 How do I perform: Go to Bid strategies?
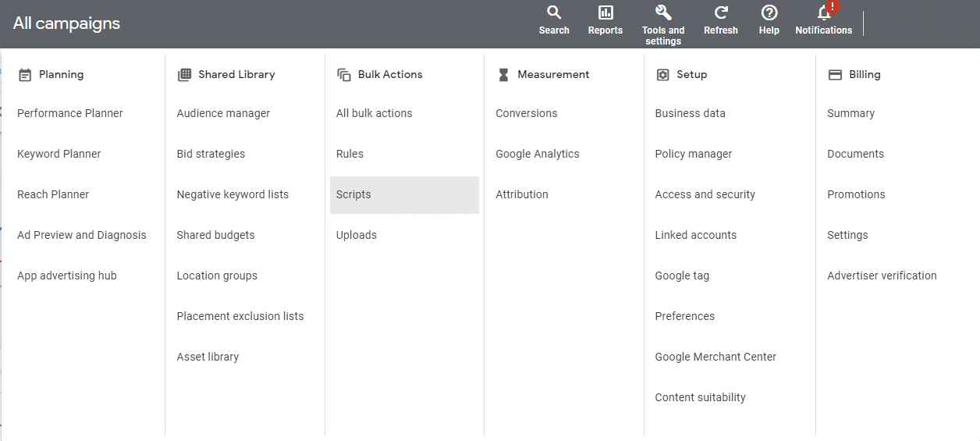[211, 154]
